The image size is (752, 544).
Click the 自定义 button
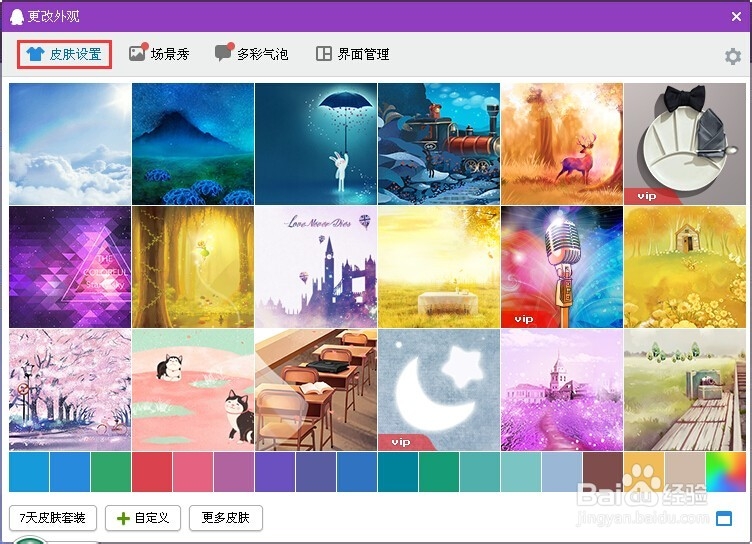(x=143, y=518)
